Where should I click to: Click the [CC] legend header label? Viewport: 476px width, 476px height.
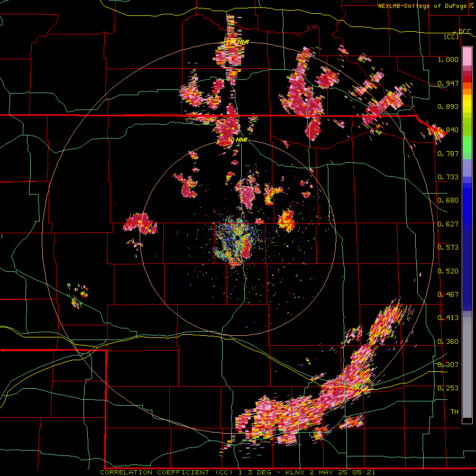pyautogui.click(x=452, y=36)
